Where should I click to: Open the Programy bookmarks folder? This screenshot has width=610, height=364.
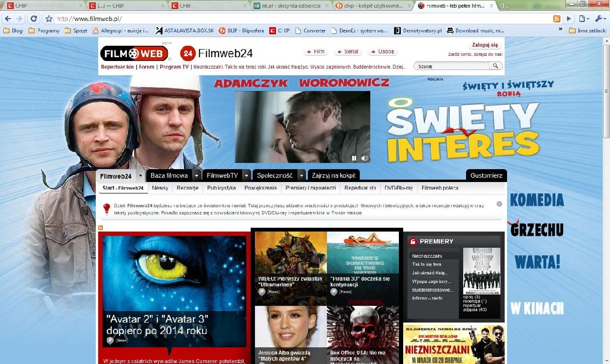pyautogui.click(x=44, y=30)
